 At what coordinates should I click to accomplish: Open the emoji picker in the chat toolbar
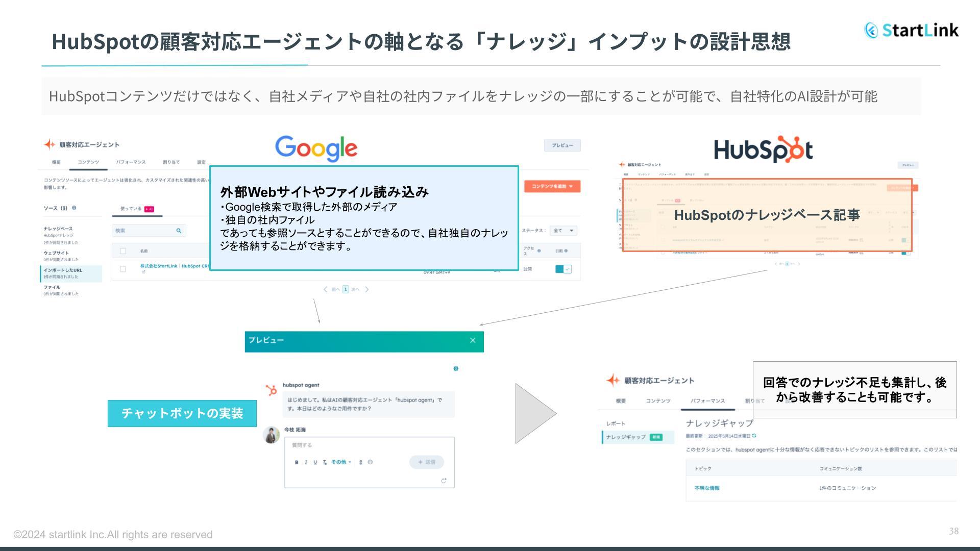tap(370, 462)
